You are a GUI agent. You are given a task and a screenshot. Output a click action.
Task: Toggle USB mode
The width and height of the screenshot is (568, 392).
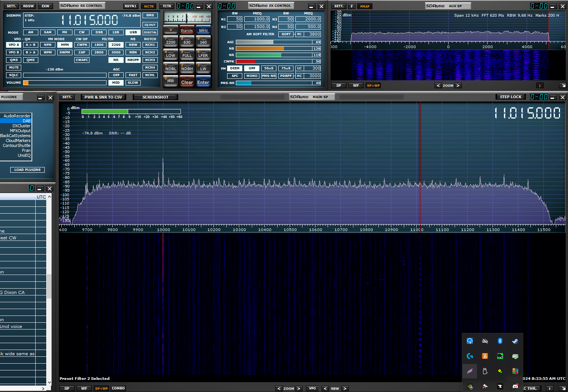[133, 32]
